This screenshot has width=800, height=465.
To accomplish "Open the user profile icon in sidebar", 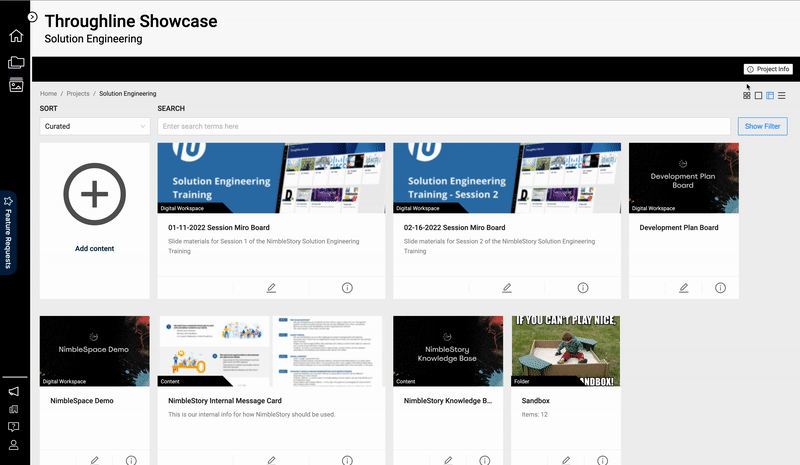I will point(15,445).
